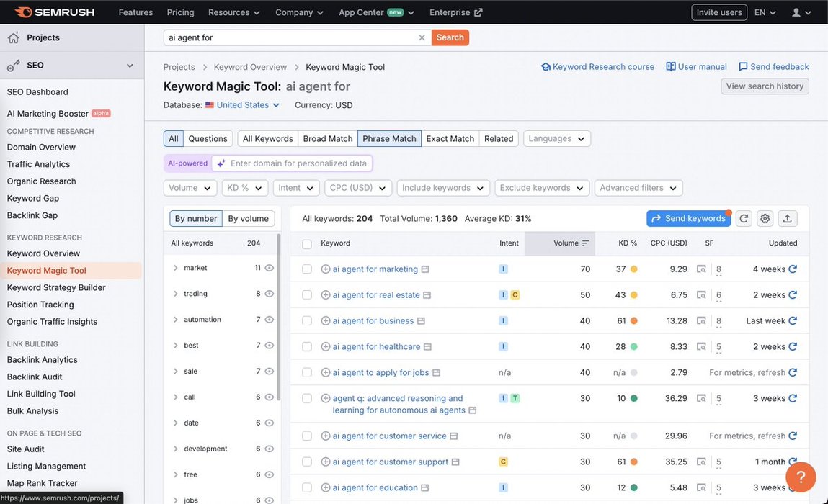Select the Related tab
Image resolution: width=828 pixels, height=504 pixels.
tap(499, 139)
